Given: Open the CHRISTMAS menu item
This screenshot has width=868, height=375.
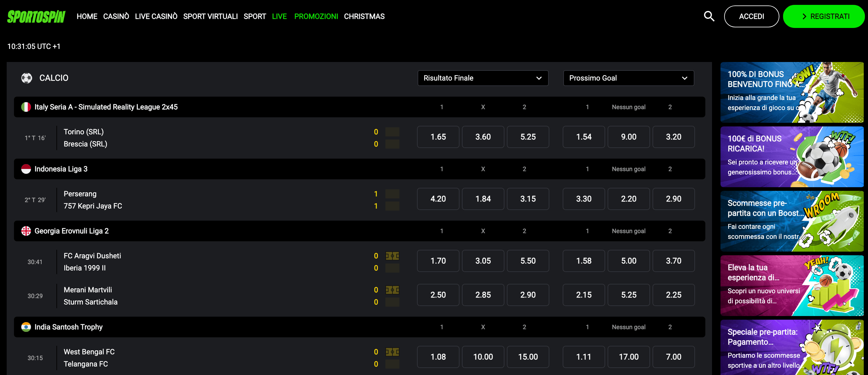Looking at the screenshot, I should [364, 16].
